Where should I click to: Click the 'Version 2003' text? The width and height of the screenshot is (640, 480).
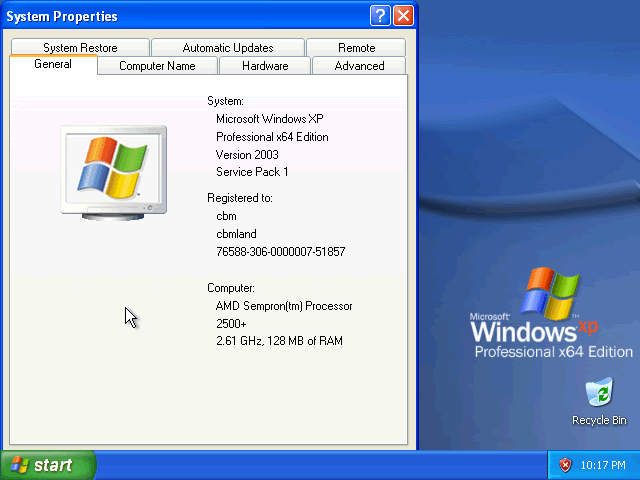tap(247, 155)
